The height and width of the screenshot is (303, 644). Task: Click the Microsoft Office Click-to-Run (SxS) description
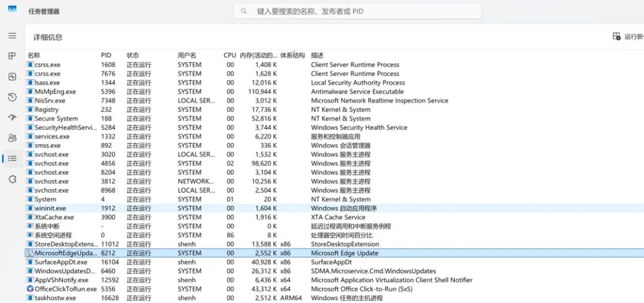click(x=362, y=289)
